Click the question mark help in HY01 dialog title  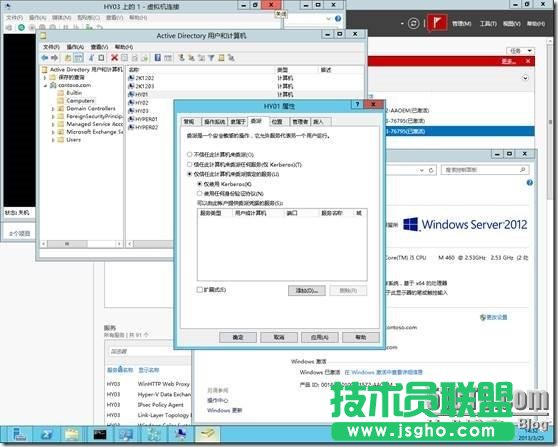(357, 104)
